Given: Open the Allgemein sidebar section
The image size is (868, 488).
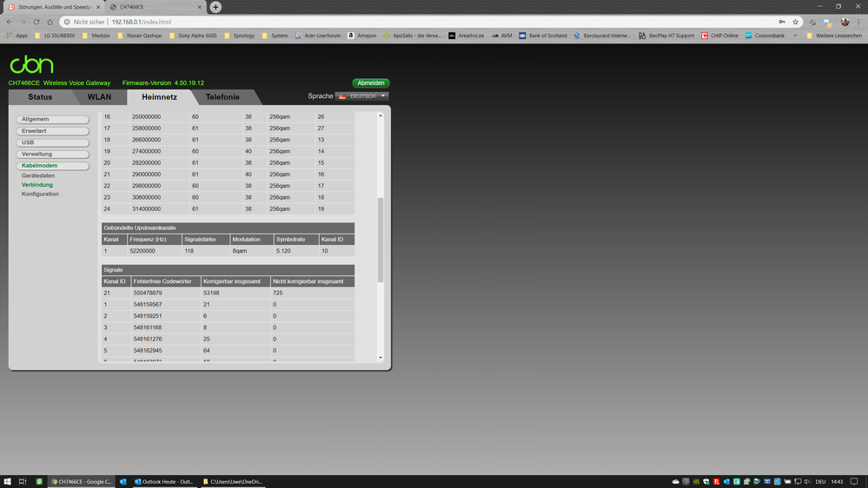Looking at the screenshot, I should [53, 120].
